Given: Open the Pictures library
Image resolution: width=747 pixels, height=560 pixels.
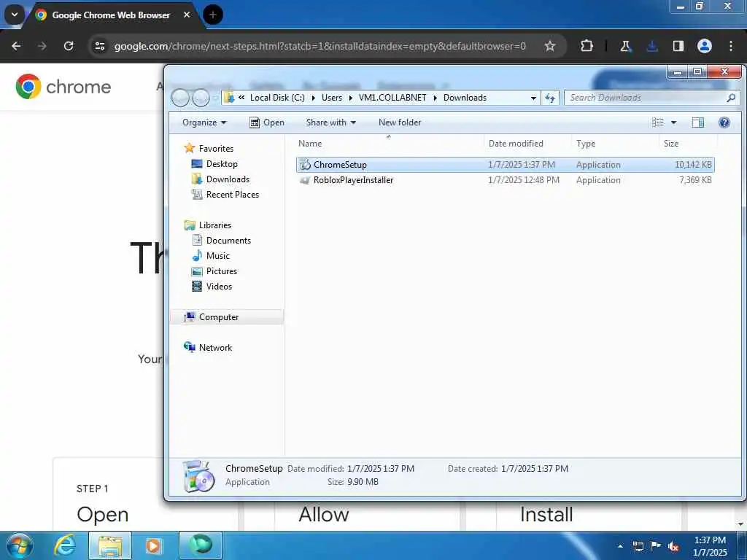Looking at the screenshot, I should (x=222, y=271).
